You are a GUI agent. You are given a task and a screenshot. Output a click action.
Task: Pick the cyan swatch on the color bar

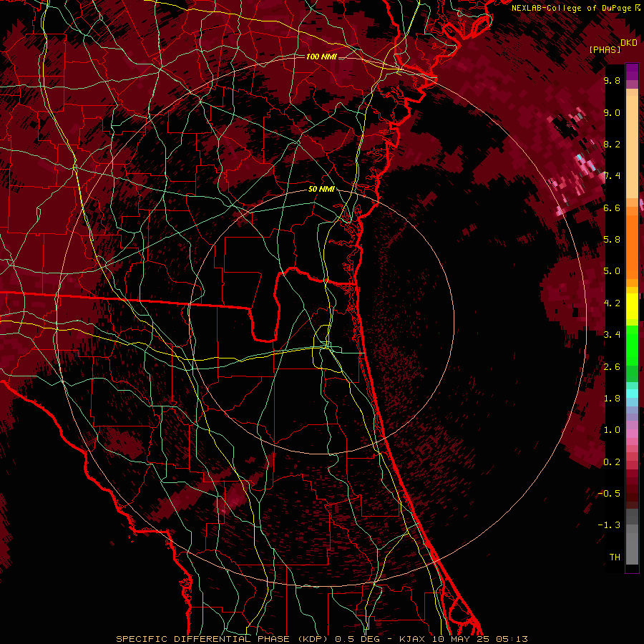tap(632, 393)
